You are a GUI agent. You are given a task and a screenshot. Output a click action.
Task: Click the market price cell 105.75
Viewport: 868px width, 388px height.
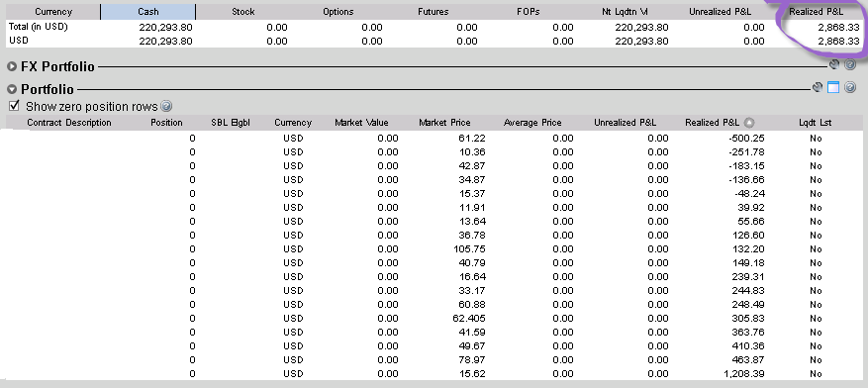(469, 248)
